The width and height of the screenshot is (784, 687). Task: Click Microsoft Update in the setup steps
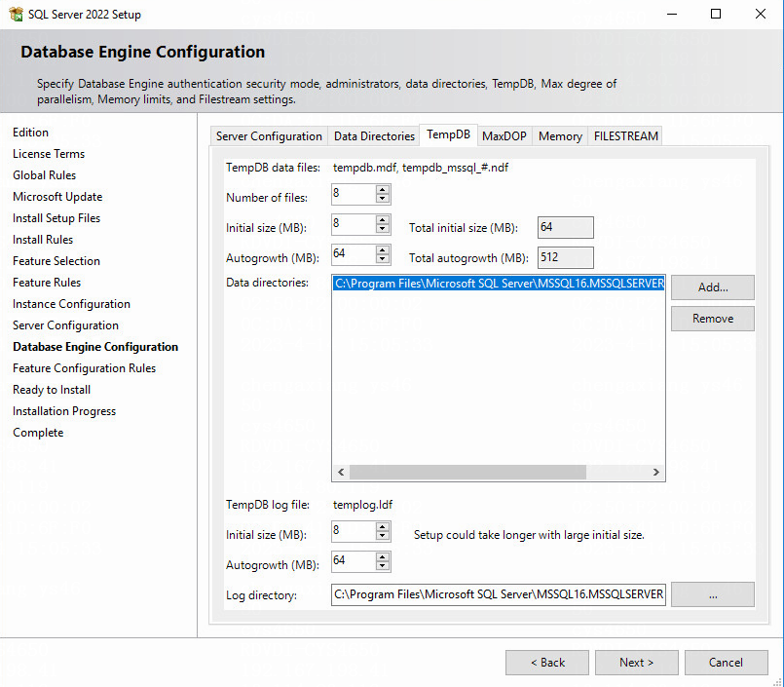pyautogui.click(x=57, y=197)
